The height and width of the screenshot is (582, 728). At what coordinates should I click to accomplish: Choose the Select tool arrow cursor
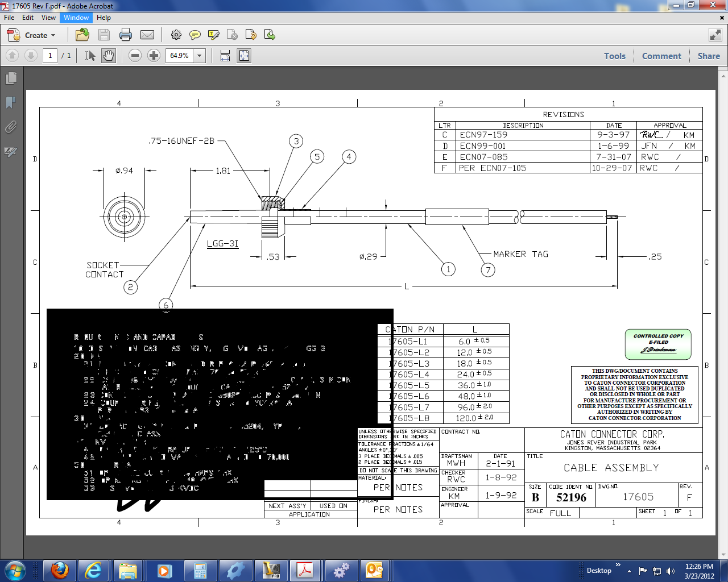click(x=90, y=56)
